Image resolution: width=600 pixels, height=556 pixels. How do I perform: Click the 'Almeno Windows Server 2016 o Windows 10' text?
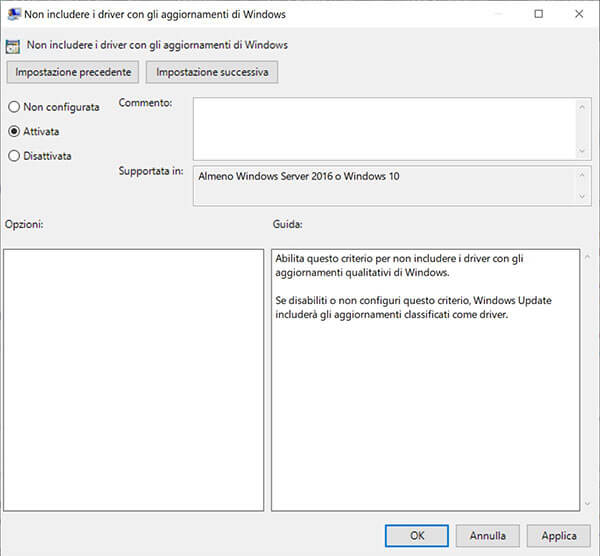[x=299, y=176]
